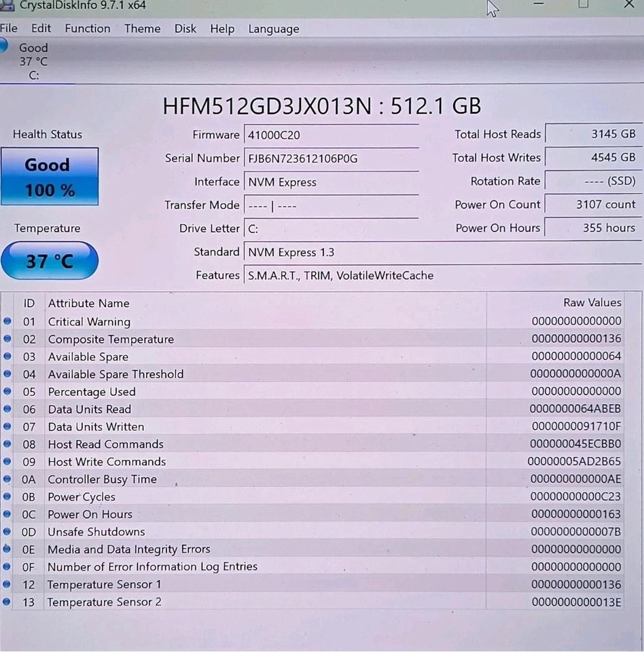Image resolution: width=644 pixels, height=652 pixels.
Task: Open the Edit menu
Action: pos(41,29)
